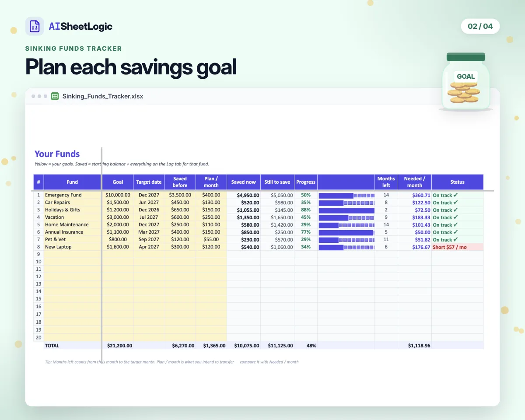525x420 pixels.
Task: Click the Emergency Fund cell
Action: [x=73, y=195]
